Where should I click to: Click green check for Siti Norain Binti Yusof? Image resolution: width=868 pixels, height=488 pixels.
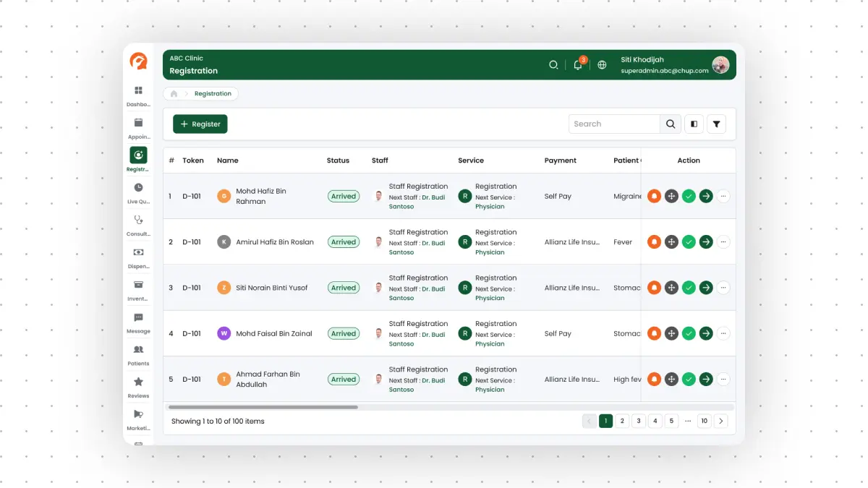pyautogui.click(x=689, y=288)
